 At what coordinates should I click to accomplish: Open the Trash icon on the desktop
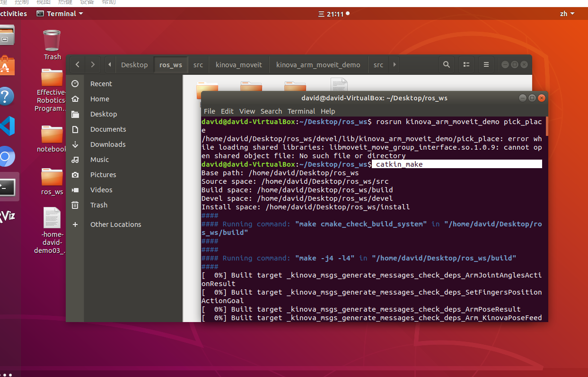[51, 39]
